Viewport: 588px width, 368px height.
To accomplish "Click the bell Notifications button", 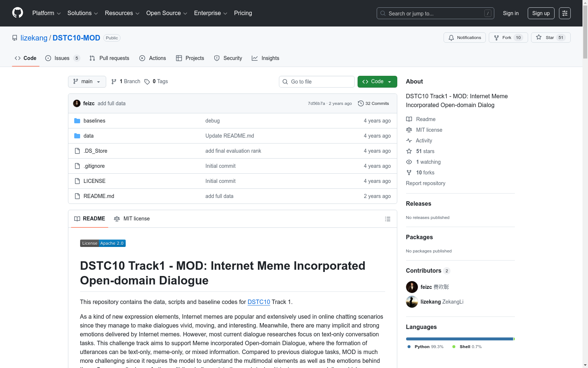I will coord(465,38).
